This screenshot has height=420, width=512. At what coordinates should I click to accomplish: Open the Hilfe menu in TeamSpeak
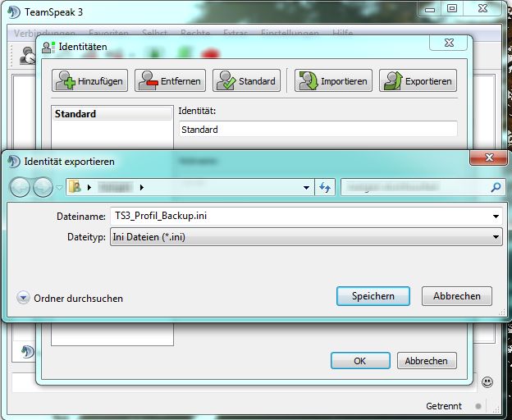point(342,33)
